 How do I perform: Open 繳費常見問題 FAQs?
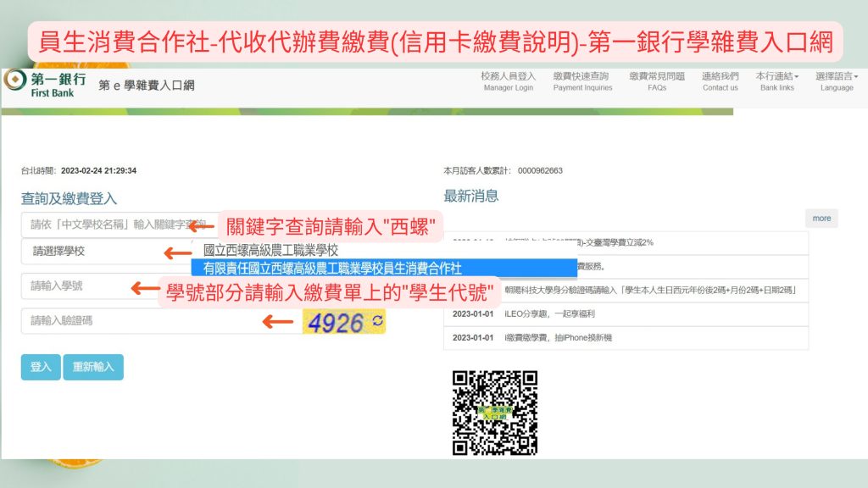657,81
